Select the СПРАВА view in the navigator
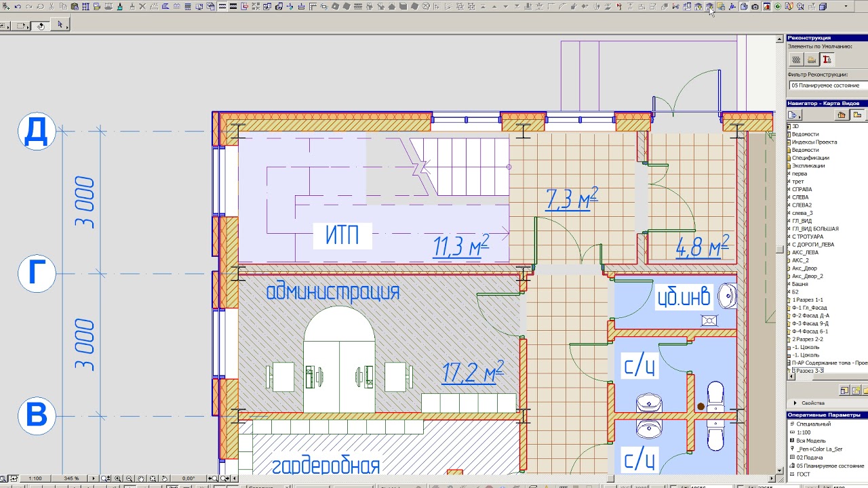This screenshot has height=488, width=868. 802,189
